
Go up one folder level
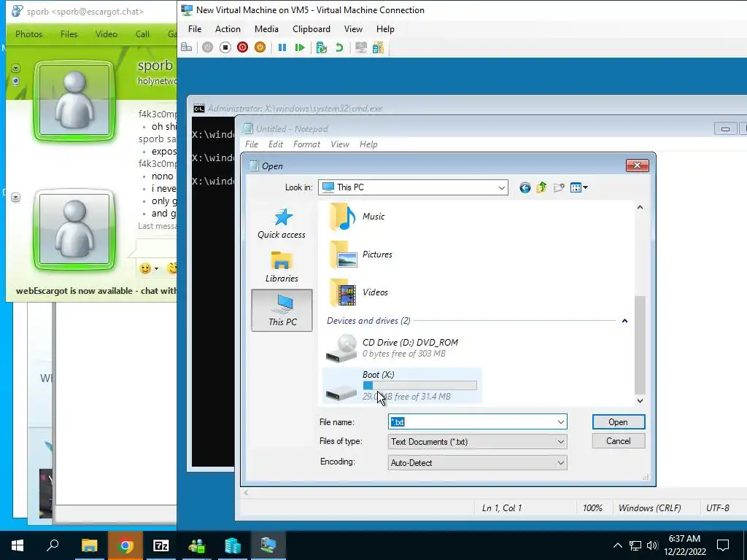pyautogui.click(x=542, y=187)
